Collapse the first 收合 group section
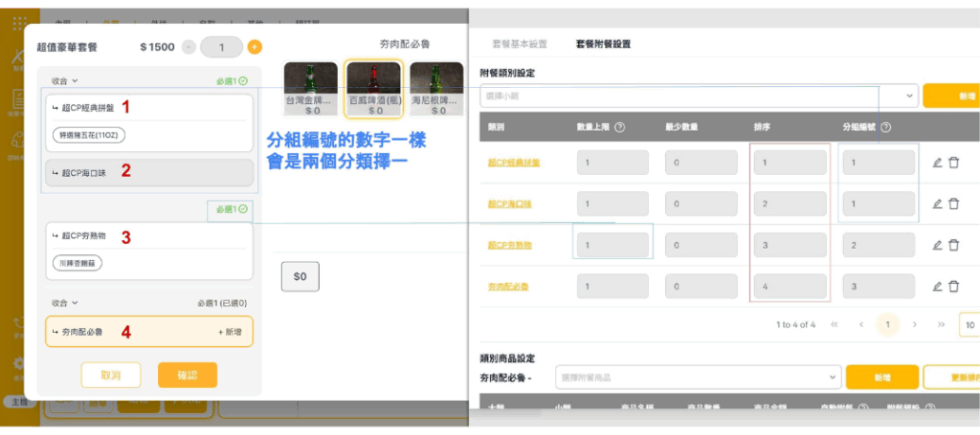The width and height of the screenshot is (980, 435). (x=64, y=81)
